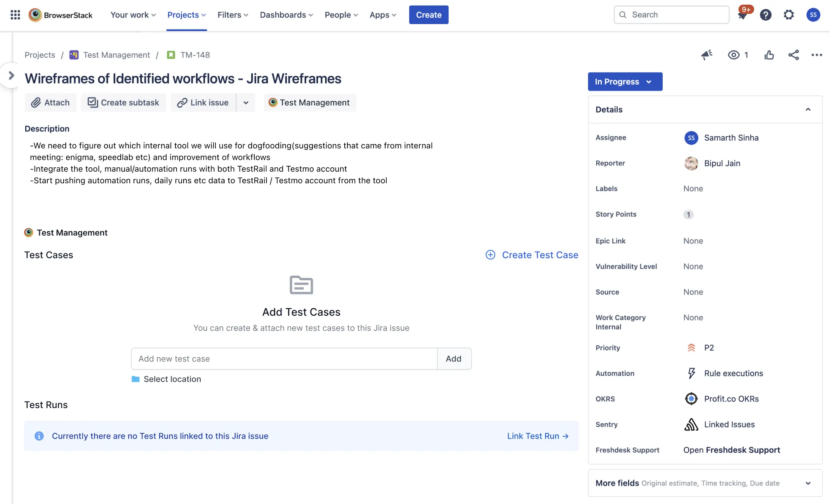This screenshot has height=504, width=830.
Task: Click the Create Test Case link
Action: 532,255
